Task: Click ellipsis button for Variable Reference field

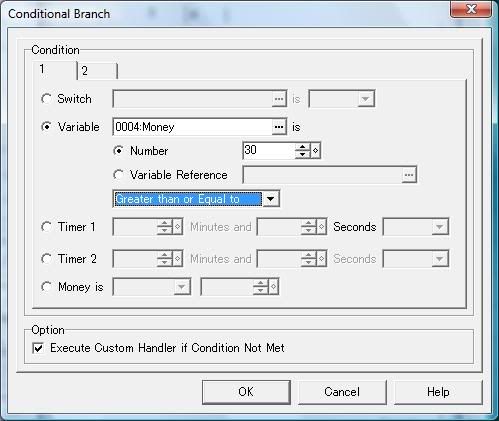Action: tap(409, 175)
